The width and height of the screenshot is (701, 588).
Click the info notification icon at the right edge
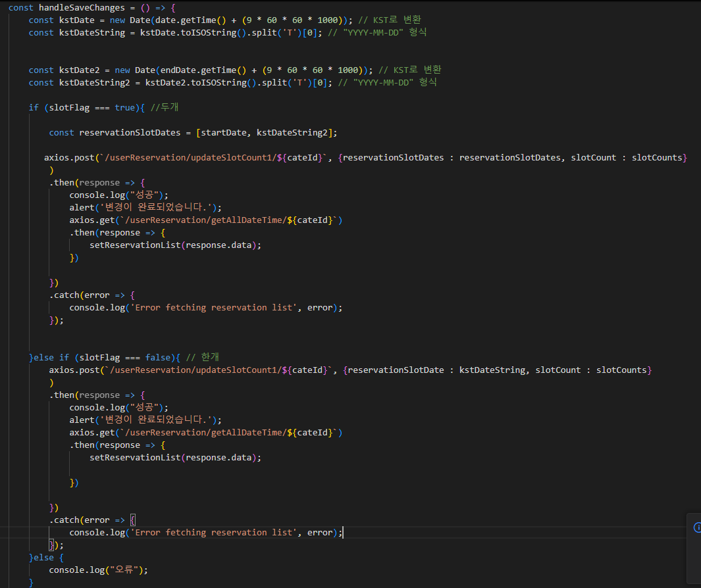[698, 527]
